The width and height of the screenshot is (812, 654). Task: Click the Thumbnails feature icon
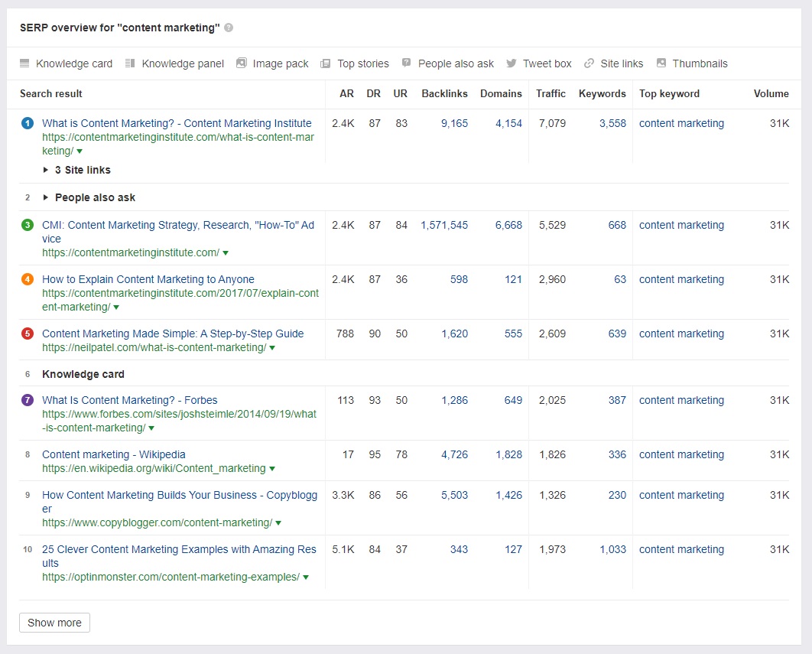(x=661, y=63)
